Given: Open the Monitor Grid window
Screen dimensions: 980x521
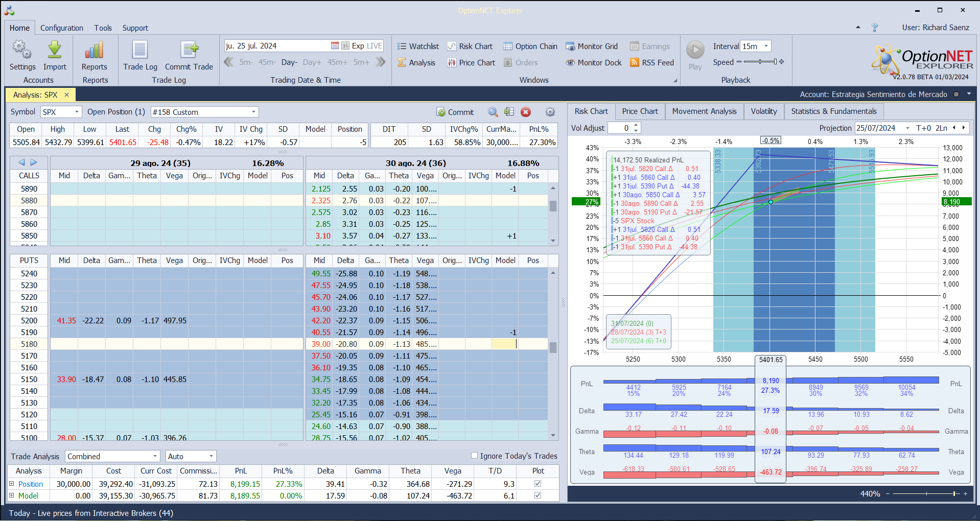Looking at the screenshot, I should click(x=592, y=46).
